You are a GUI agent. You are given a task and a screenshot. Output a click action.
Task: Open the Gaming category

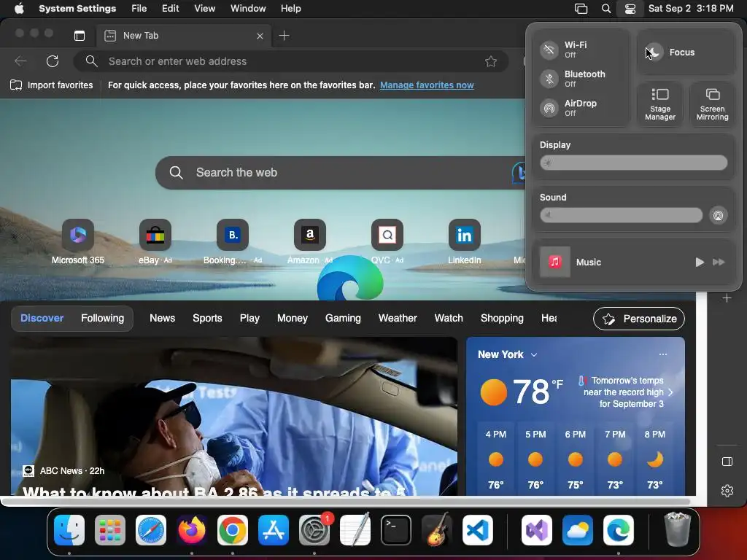click(343, 318)
